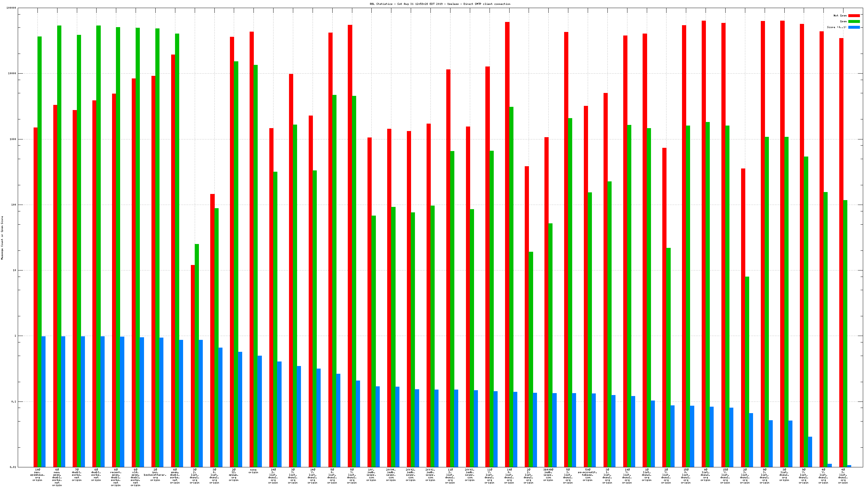This screenshot has height=488, width=868.
Task: Click the blue Score bar for ips.backscatterer.org
Action: [x=161, y=402]
